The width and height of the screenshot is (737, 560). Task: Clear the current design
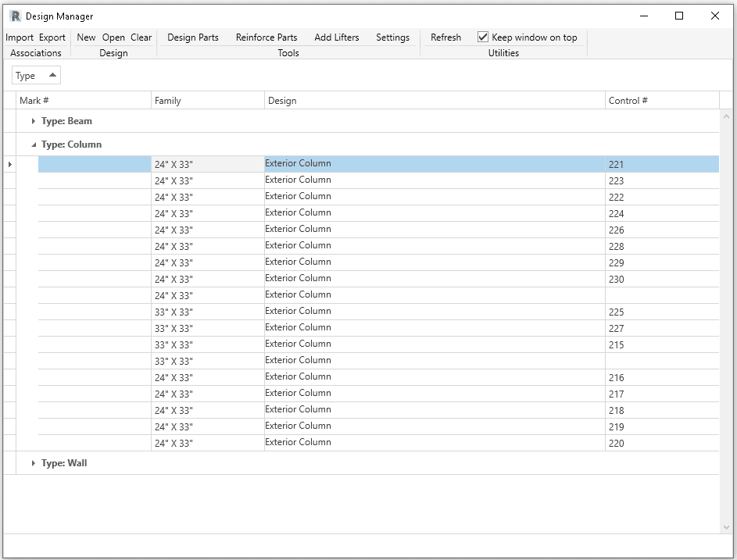pos(141,37)
